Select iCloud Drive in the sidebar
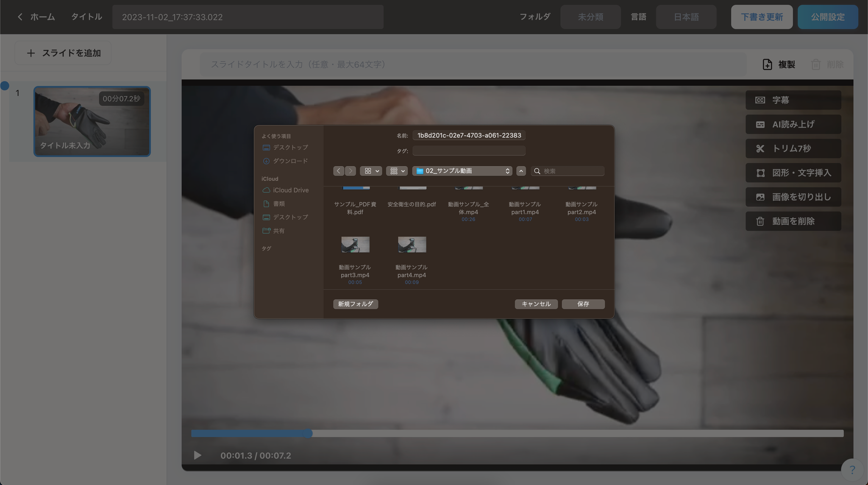868x485 pixels. pos(290,190)
